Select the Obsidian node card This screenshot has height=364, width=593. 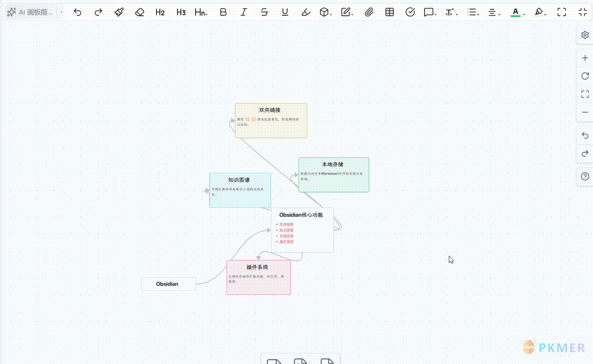168,284
